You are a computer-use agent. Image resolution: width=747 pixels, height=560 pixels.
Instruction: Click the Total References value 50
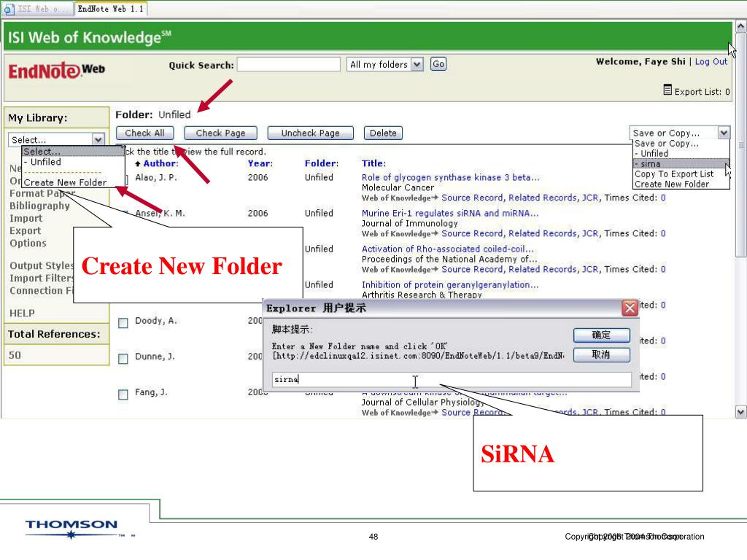pyautogui.click(x=15, y=355)
